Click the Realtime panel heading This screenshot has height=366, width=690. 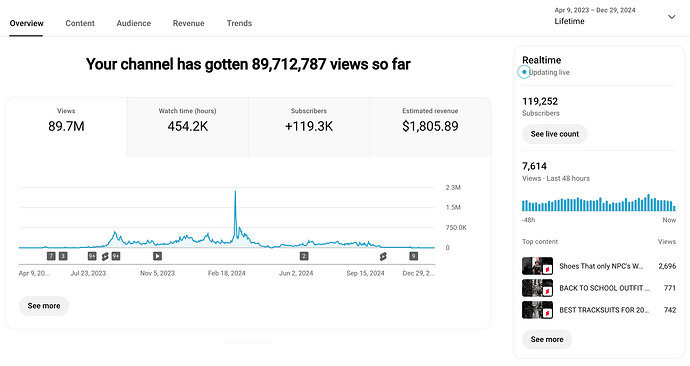click(541, 60)
